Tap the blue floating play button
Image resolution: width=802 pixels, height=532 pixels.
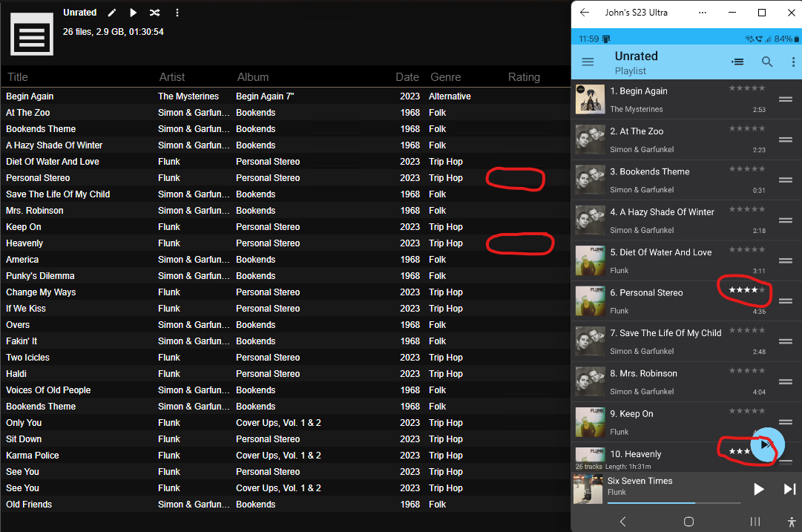[x=766, y=445]
